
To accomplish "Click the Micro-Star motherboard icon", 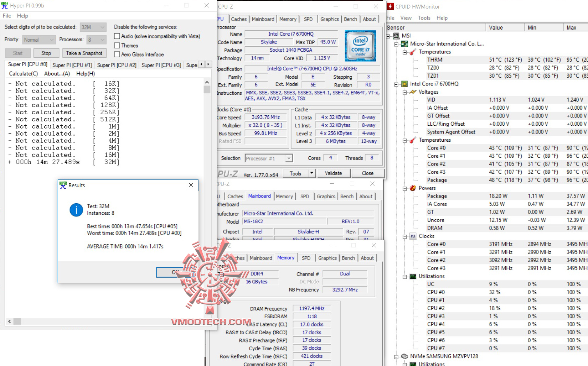I will [x=404, y=44].
